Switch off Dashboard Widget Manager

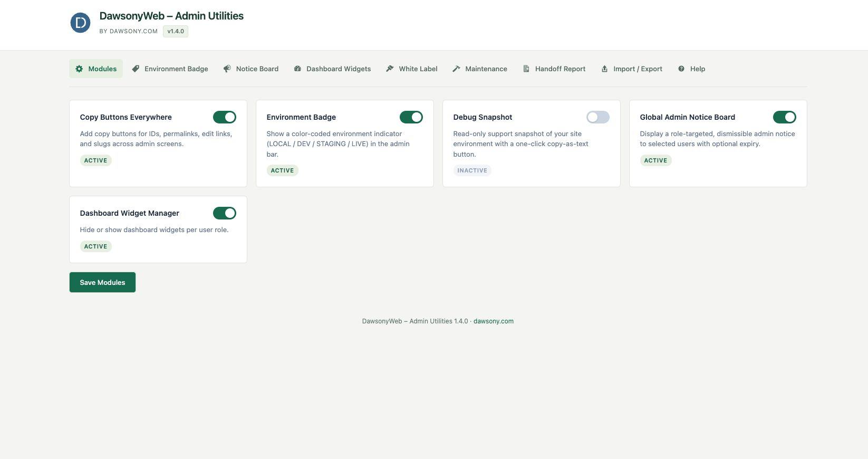pos(225,213)
